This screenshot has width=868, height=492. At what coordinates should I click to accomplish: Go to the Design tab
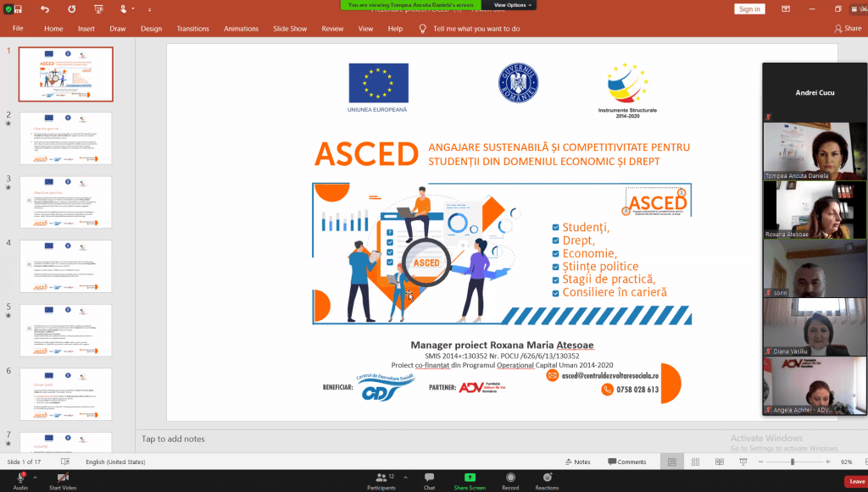(x=151, y=29)
